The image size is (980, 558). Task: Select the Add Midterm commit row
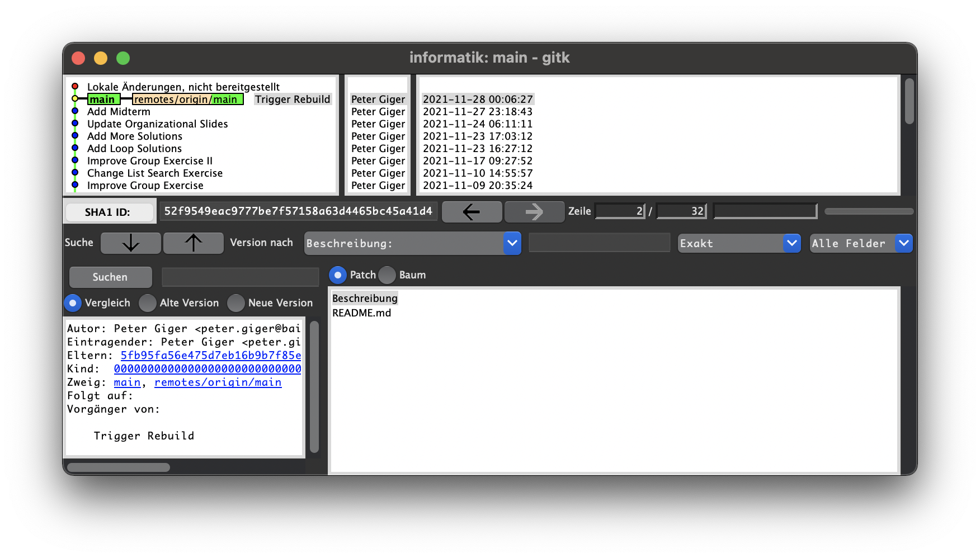pyautogui.click(x=119, y=112)
